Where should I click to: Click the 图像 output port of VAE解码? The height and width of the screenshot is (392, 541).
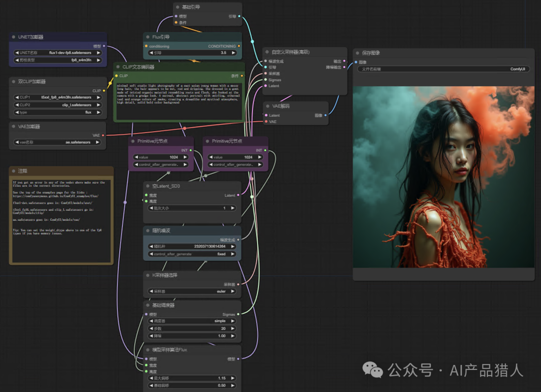tap(326, 115)
